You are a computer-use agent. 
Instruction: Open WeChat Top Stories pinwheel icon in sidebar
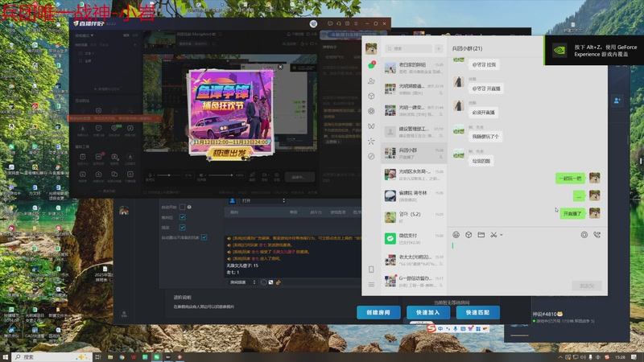click(371, 142)
